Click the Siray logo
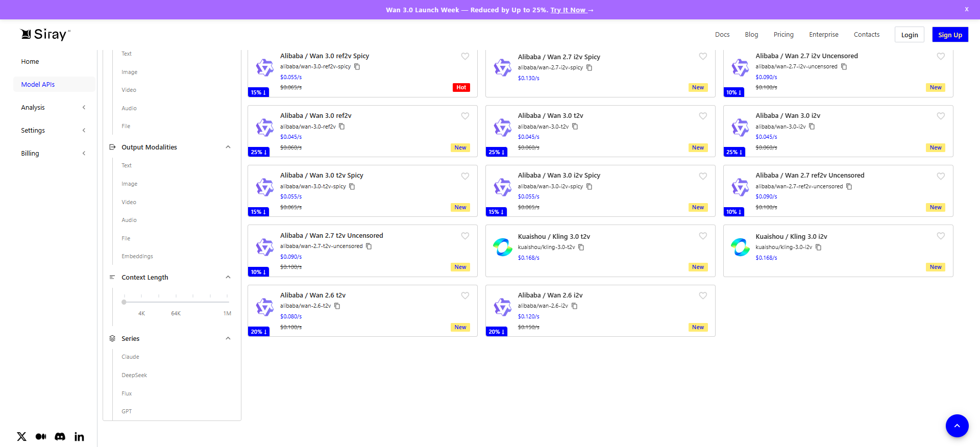The height and width of the screenshot is (447, 980). pos(45,34)
